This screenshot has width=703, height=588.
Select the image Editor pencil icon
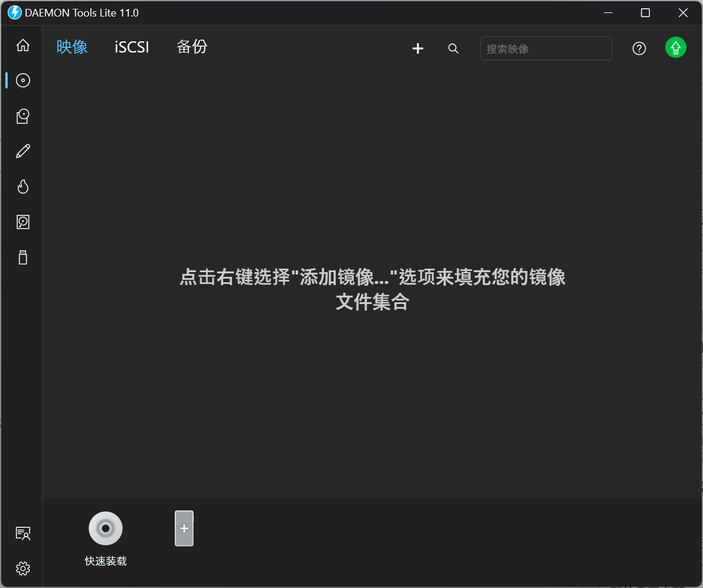pyautogui.click(x=22, y=151)
